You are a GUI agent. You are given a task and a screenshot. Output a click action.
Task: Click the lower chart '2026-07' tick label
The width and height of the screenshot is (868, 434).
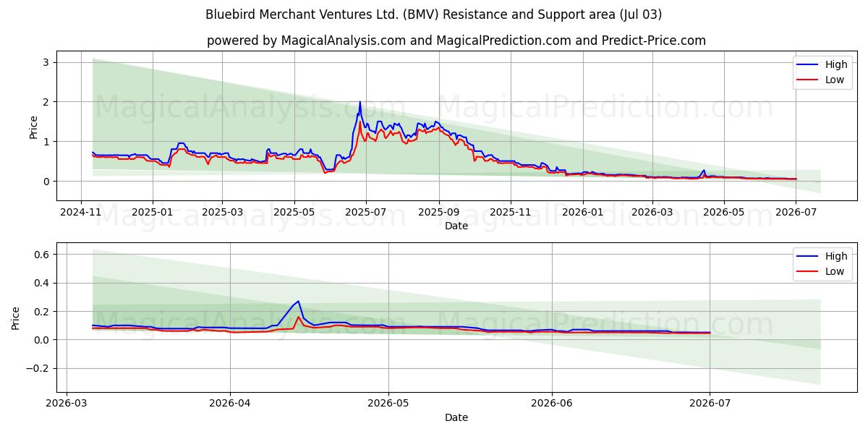710,404
